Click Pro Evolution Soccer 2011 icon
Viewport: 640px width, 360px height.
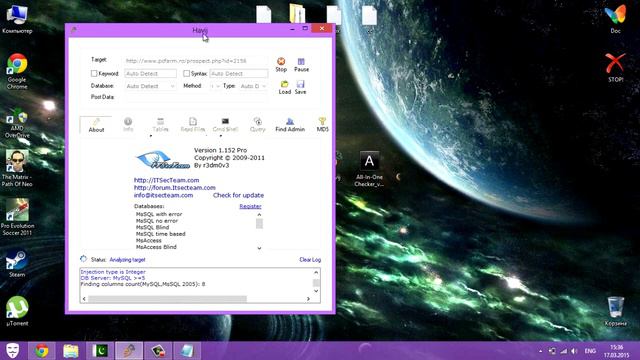[x=17, y=217]
